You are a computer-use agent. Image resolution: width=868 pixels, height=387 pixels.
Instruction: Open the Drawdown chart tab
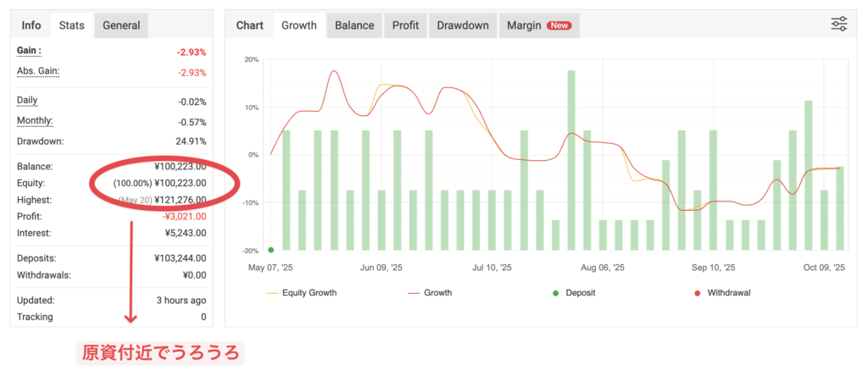pos(463,25)
